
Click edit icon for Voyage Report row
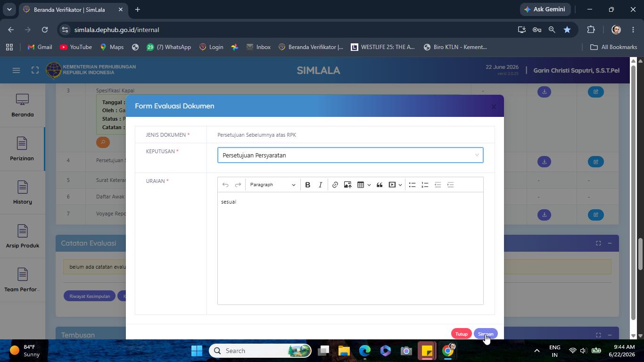click(x=595, y=214)
